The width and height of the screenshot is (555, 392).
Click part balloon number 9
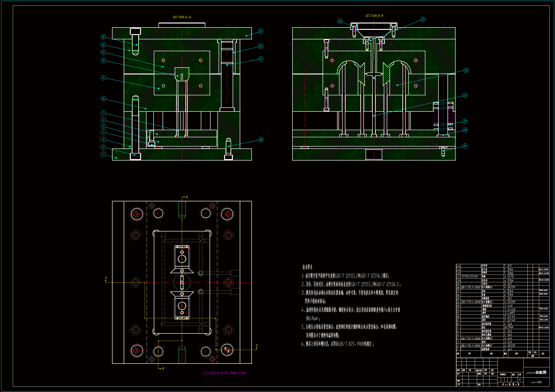click(x=103, y=78)
